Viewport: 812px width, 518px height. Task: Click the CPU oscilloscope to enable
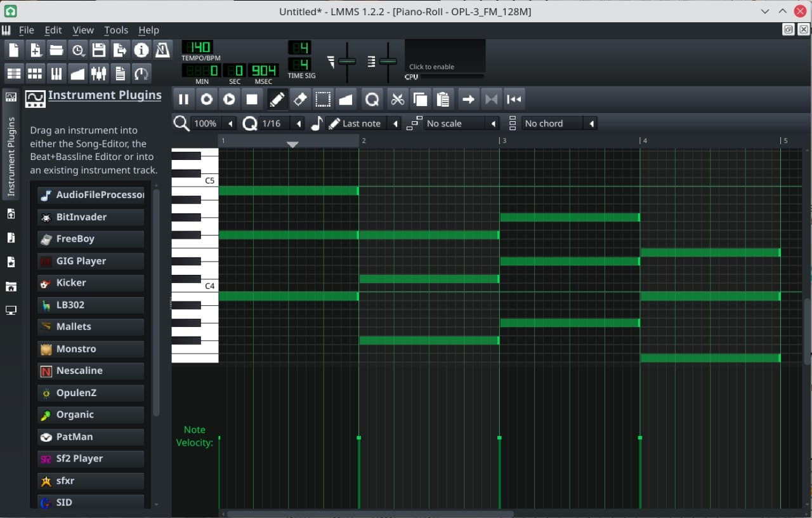[x=445, y=57]
